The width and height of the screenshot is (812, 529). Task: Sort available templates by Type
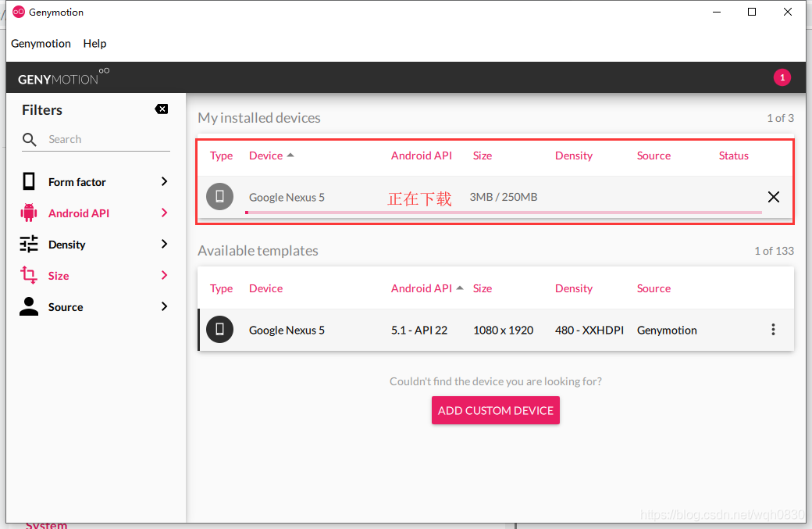(221, 288)
